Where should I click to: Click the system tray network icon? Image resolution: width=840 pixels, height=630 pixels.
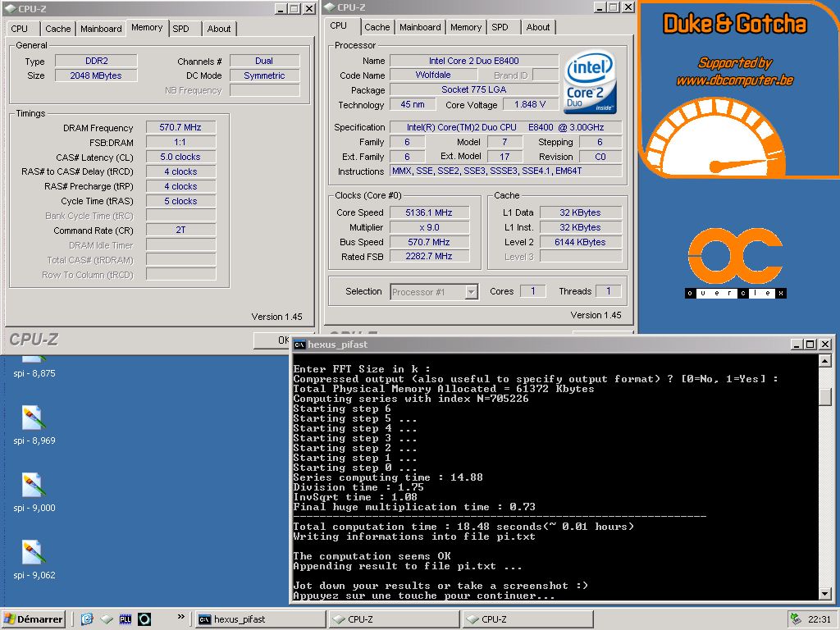pos(796,619)
